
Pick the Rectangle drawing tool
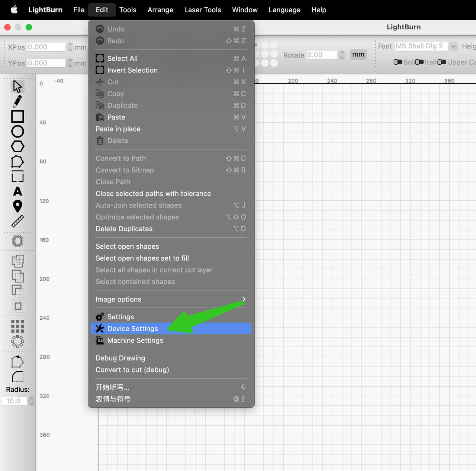17,116
